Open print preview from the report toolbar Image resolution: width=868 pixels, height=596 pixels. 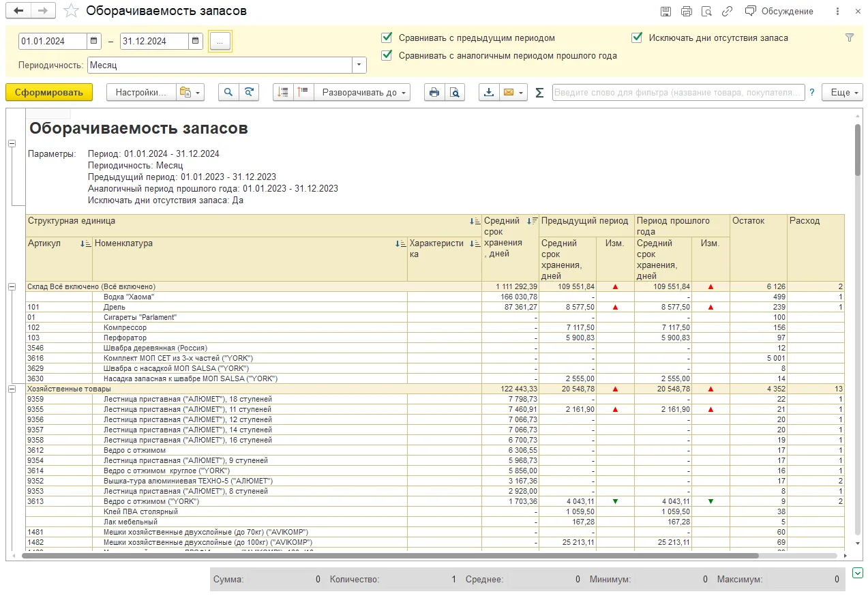[x=455, y=93]
